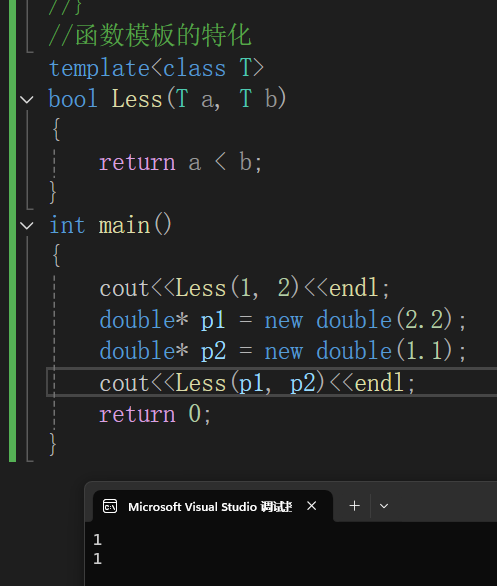Click the line return a < b;

(180, 163)
